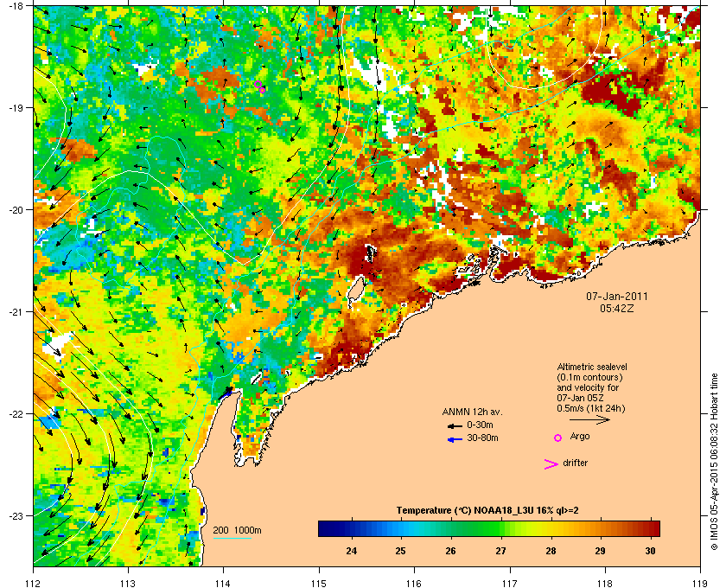Click the latitude axis label -22
Screen dimensions: 726x588
coord(16,414)
